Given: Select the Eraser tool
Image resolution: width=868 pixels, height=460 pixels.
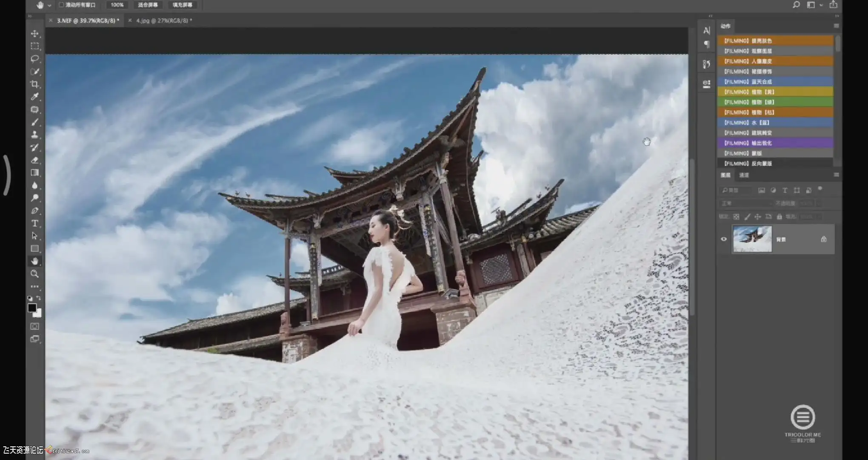Looking at the screenshot, I should (35, 161).
